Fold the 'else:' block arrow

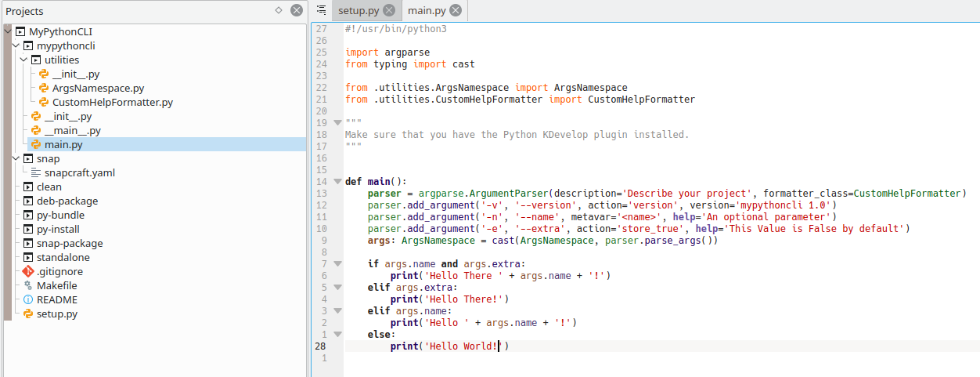337,335
